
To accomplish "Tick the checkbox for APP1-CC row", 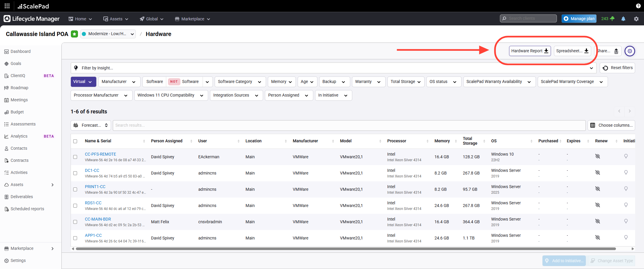I will [x=75, y=238].
